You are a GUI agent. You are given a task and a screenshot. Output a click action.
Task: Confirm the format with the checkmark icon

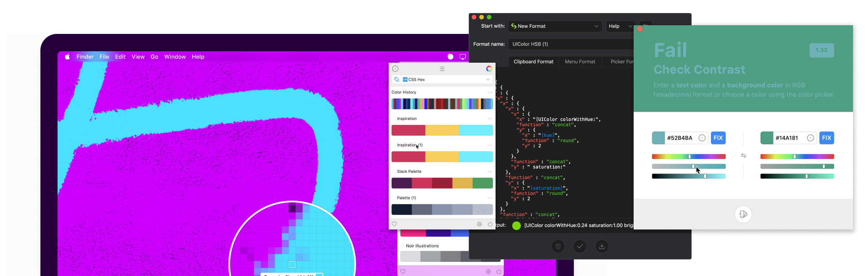(580, 246)
